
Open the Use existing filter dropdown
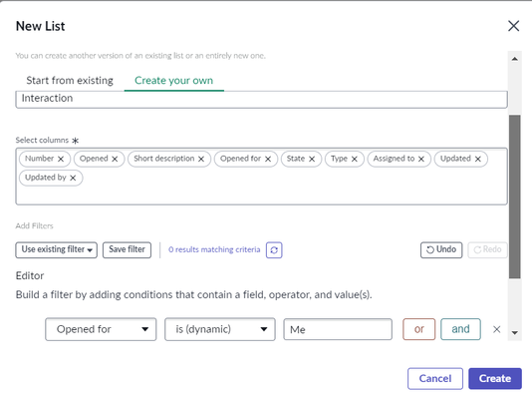click(57, 249)
